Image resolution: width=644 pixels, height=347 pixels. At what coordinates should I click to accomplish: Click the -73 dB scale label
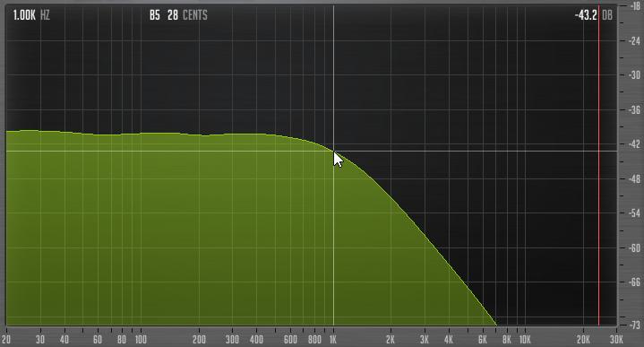634,325
